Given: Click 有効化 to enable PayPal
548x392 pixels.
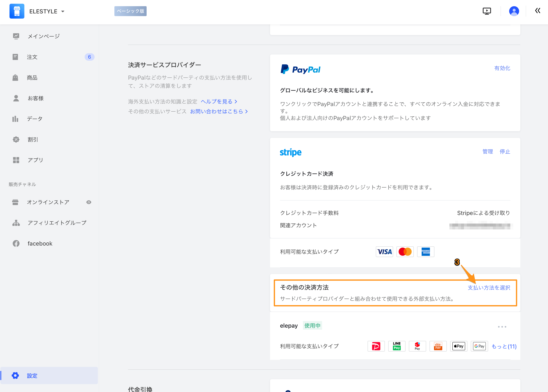Looking at the screenshot, I should (502, 68).
